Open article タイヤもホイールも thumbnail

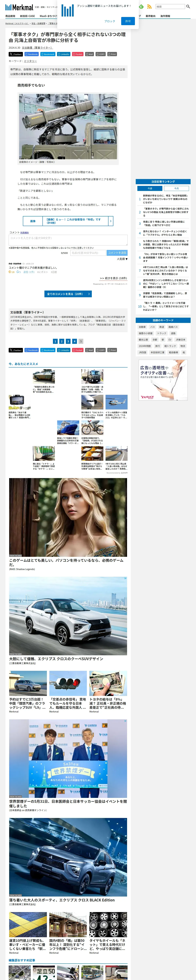108,924
